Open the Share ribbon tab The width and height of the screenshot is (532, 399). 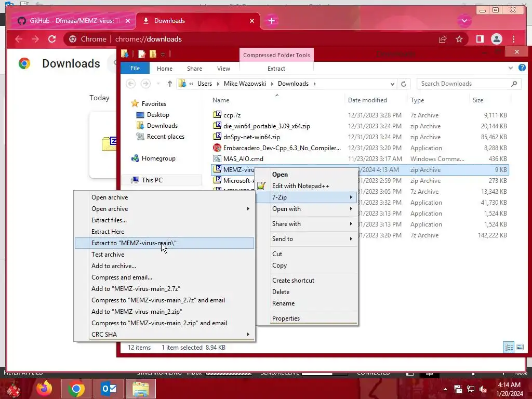point(194,69)
